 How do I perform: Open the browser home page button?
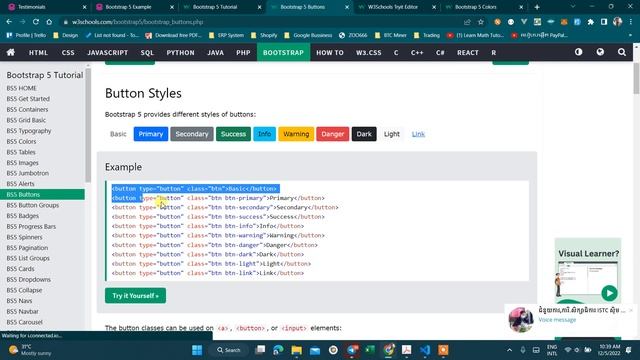coord(49,22)
